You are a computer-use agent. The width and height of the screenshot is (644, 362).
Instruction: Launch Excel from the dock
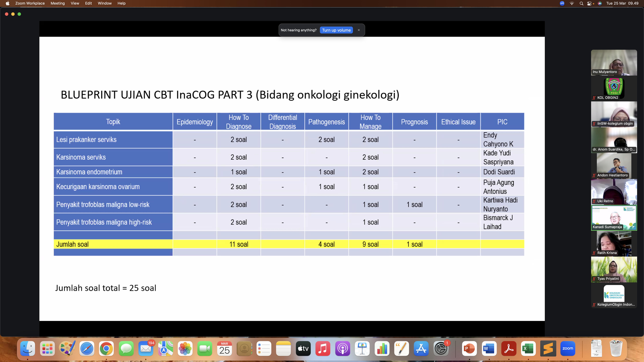pyautogui.click(x=528, y=348)
